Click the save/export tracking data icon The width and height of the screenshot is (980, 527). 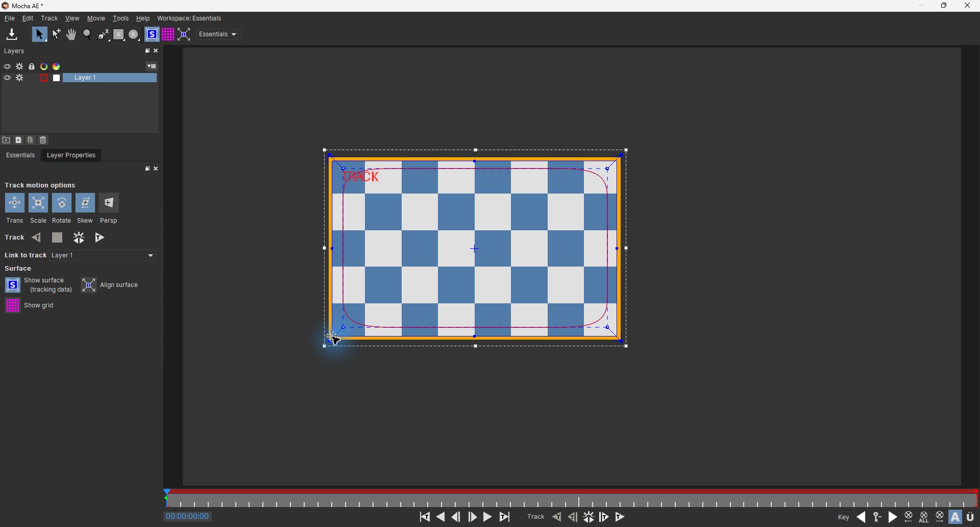point(12,34)
